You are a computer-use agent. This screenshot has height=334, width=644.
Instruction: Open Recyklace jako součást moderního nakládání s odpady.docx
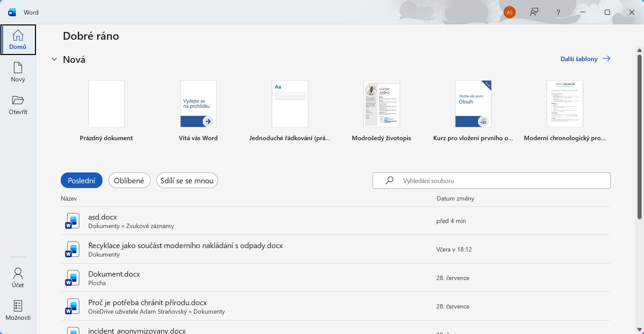[x=336, y=249]
